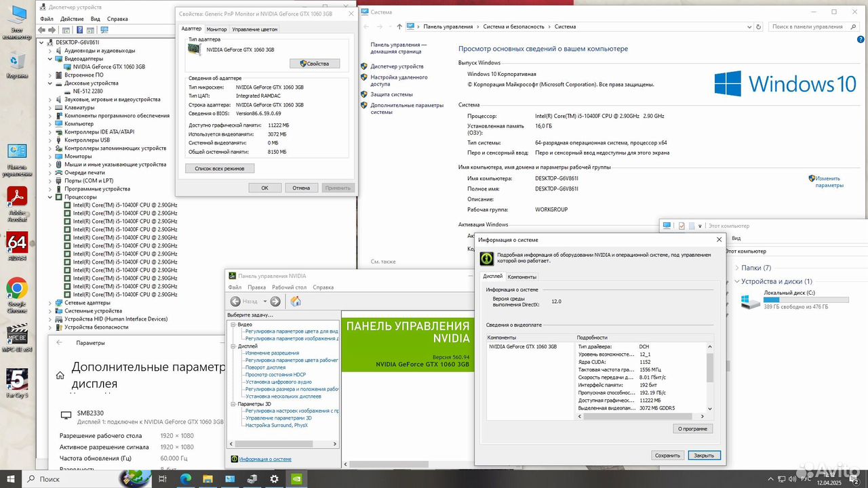Viewport: 868px width, 488px height.
Task: Collapse the Видеоадаптеры node in Device Manager
Action: tap(50, 59)
